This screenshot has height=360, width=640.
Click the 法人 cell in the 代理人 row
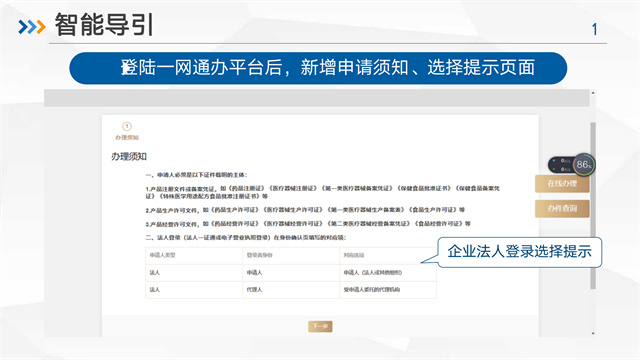155,290
